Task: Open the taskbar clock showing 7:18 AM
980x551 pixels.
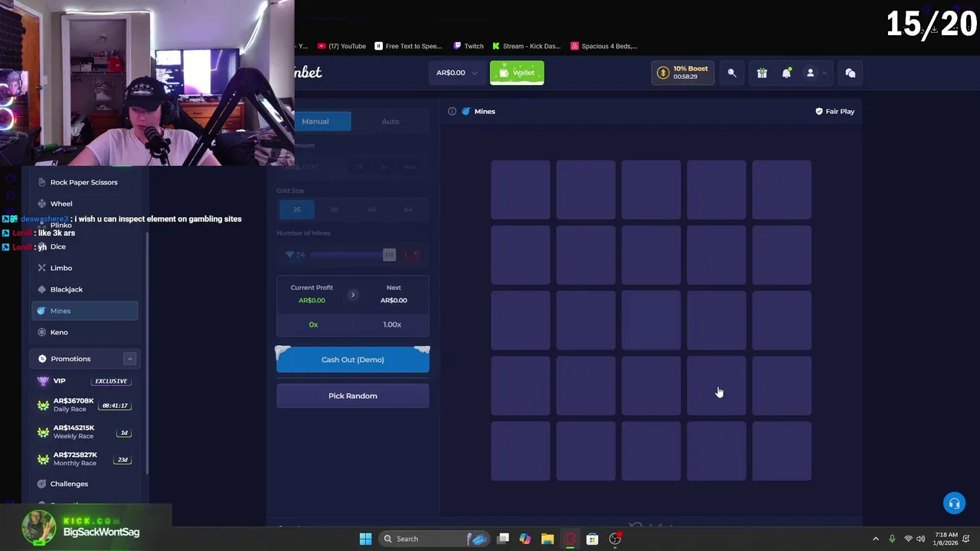Action: tap(946, 539)
